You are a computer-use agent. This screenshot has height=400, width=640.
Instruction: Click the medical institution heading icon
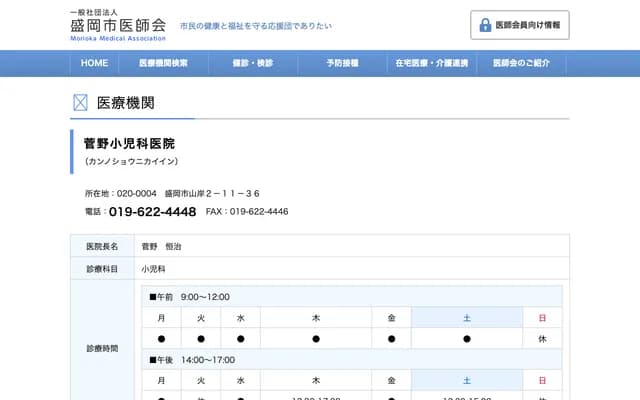pyautogui.click(x=81, y=103)
